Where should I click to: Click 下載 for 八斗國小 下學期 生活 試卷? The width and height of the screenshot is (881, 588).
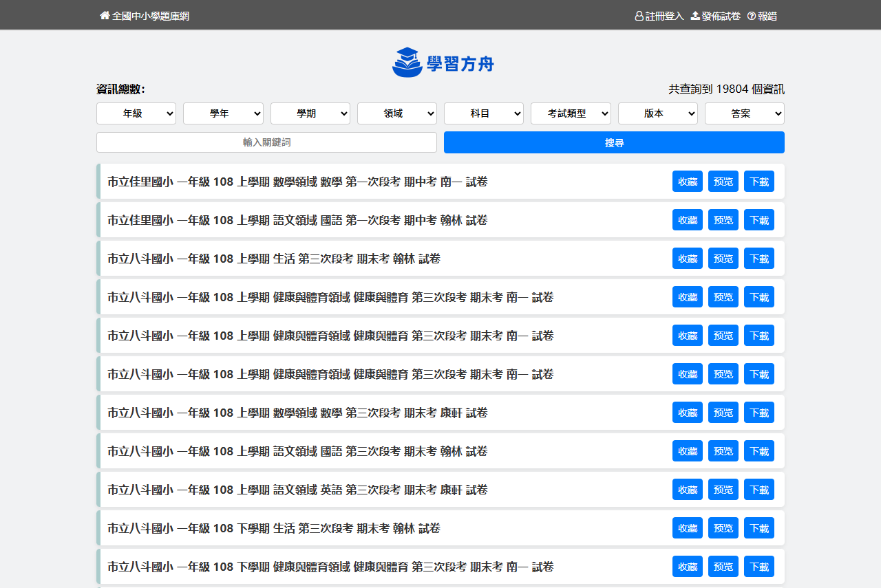[759, 528]
